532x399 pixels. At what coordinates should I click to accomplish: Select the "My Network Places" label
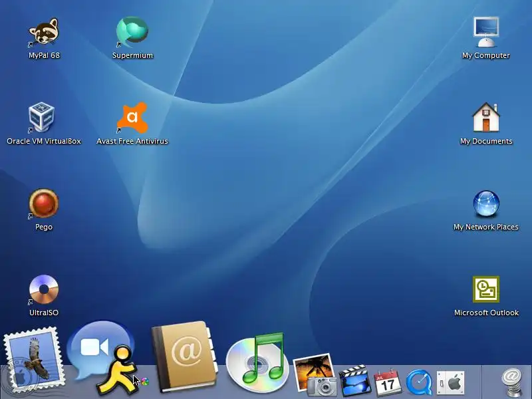[x=486, y=227]
